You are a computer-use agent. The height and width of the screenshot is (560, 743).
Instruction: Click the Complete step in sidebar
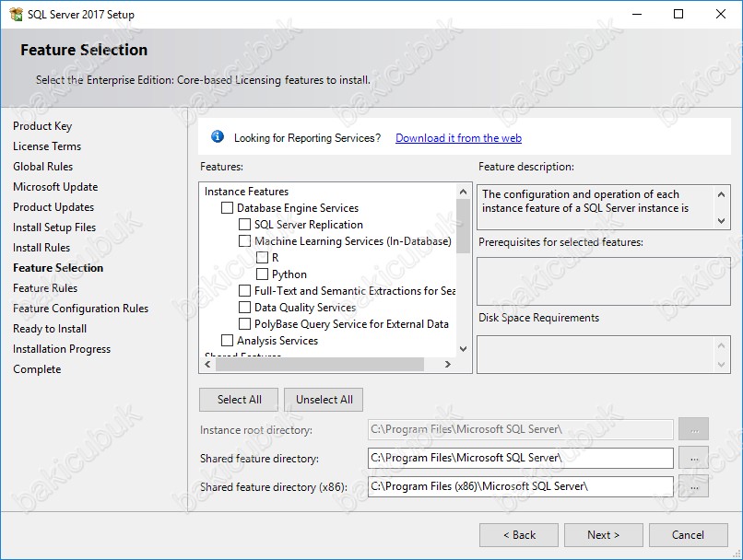(37, 369)
